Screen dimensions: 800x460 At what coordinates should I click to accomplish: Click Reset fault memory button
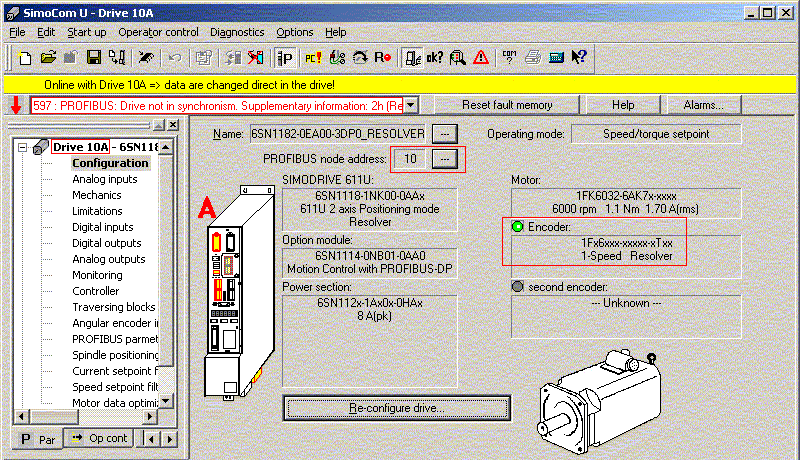pyautogui.click(x=507, y=105)
